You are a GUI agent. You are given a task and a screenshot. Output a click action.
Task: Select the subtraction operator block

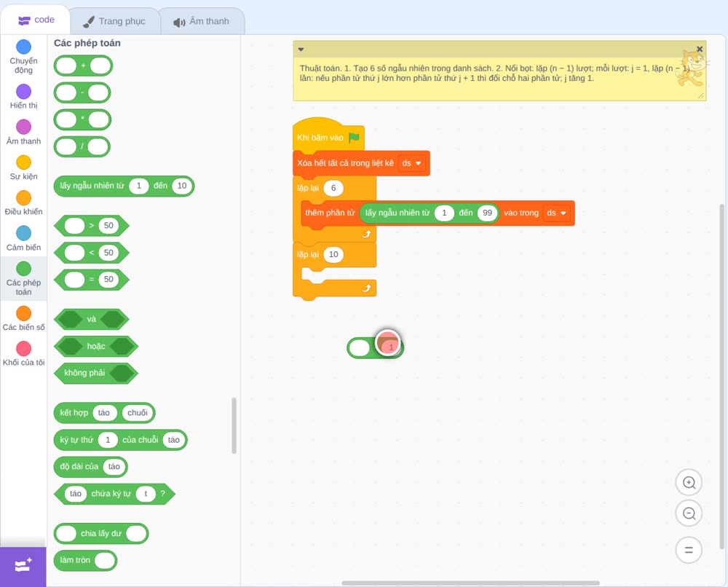(82, 92)
